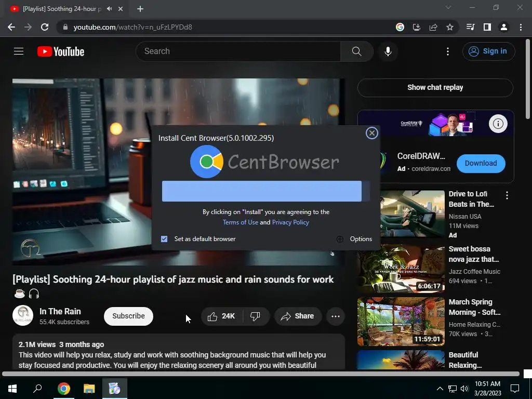This screenshot has height=399, width=532.
Task: Click the Nissan USA channel name
Action: click(465, 217)
